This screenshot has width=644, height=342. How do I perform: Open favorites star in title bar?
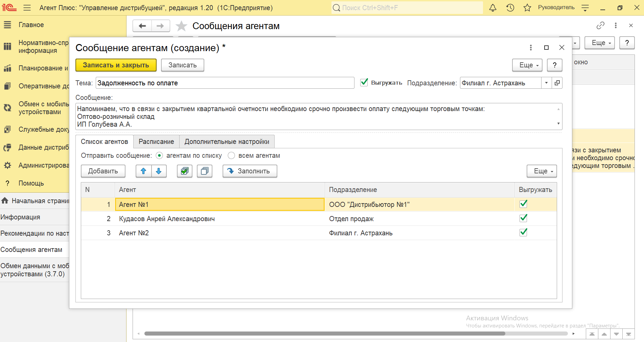pos(527,8)
